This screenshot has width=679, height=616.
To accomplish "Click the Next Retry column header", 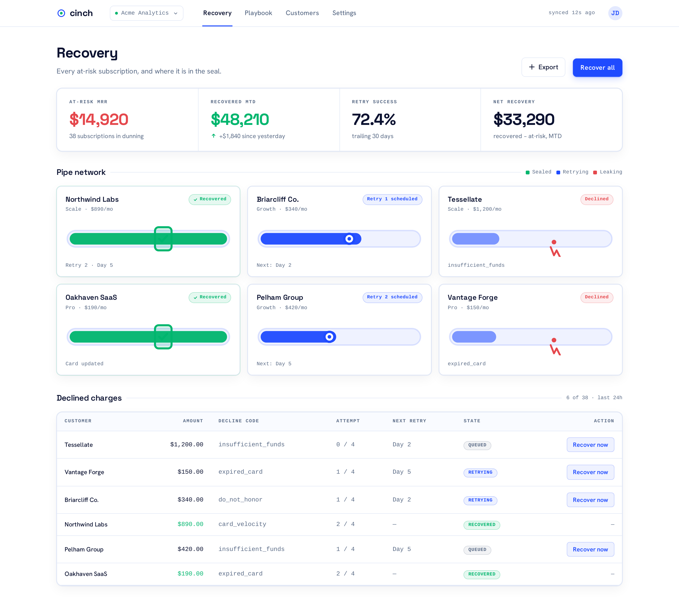I will point(409,421).
